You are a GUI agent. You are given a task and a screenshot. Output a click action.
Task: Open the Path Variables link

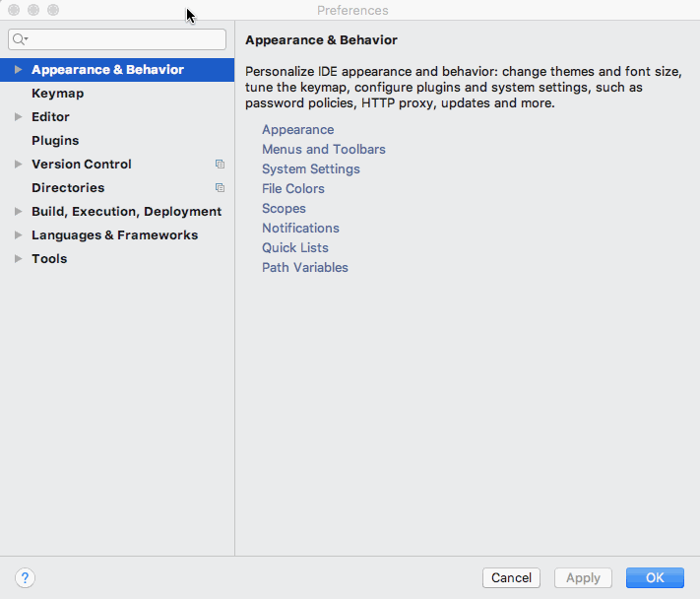pos(304,268)
